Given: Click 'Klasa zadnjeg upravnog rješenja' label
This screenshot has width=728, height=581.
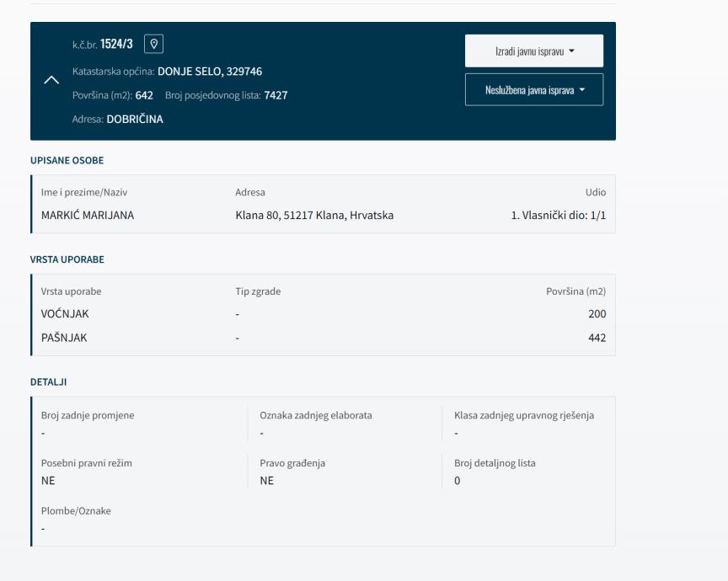Looking at the screenshot, I should point(524,415).
